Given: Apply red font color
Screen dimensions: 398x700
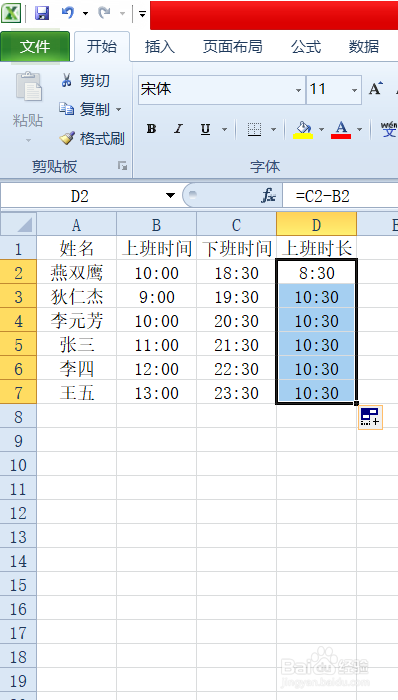Looking at the screenshot, I should pyautogui.click(x=341, y=129).
